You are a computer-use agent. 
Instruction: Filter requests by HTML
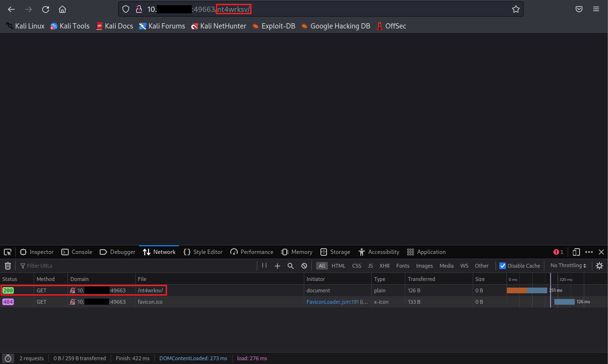point(338,266)
